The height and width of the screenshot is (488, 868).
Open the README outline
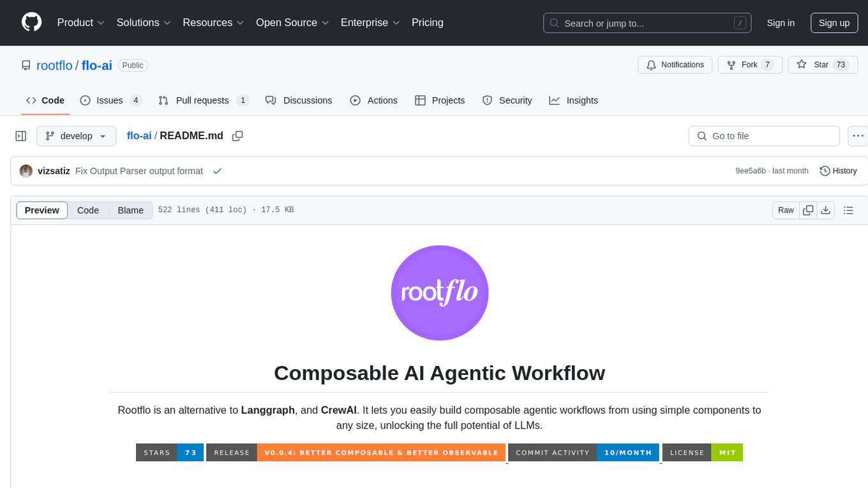[x=848, y=210]
